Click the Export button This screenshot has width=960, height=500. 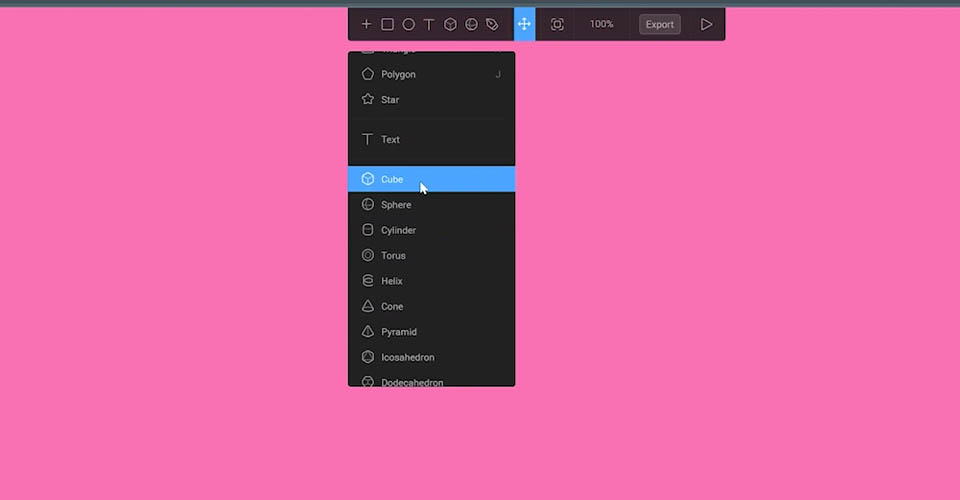tap(659, 24)
